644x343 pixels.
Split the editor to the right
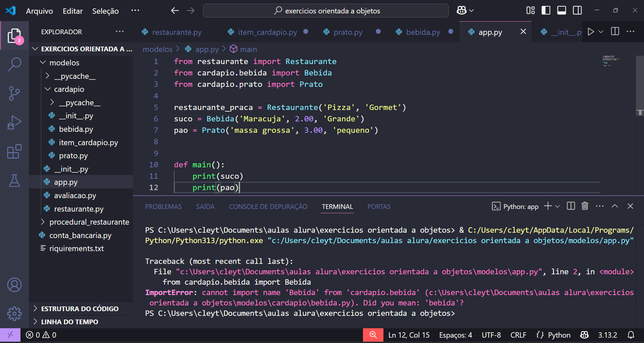(x=615, y=32)
